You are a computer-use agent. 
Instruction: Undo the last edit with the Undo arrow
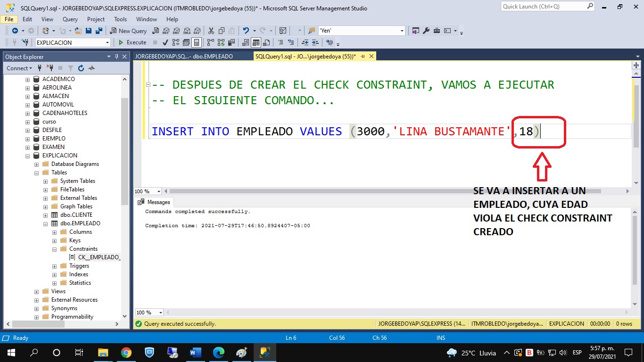click(246, 31)
